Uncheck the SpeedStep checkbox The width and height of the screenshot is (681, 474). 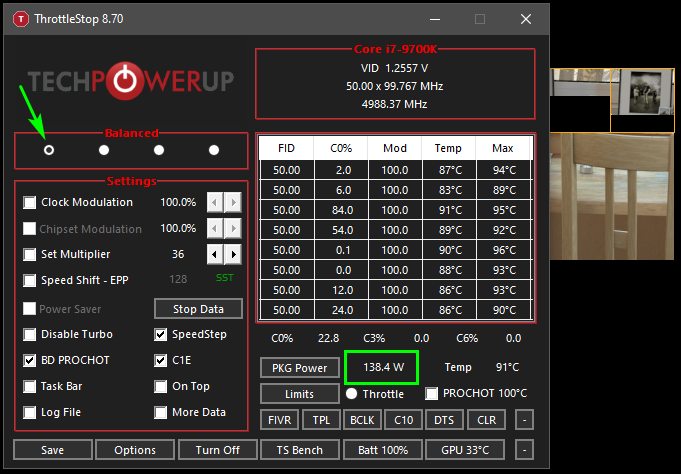tap(161, 335)
